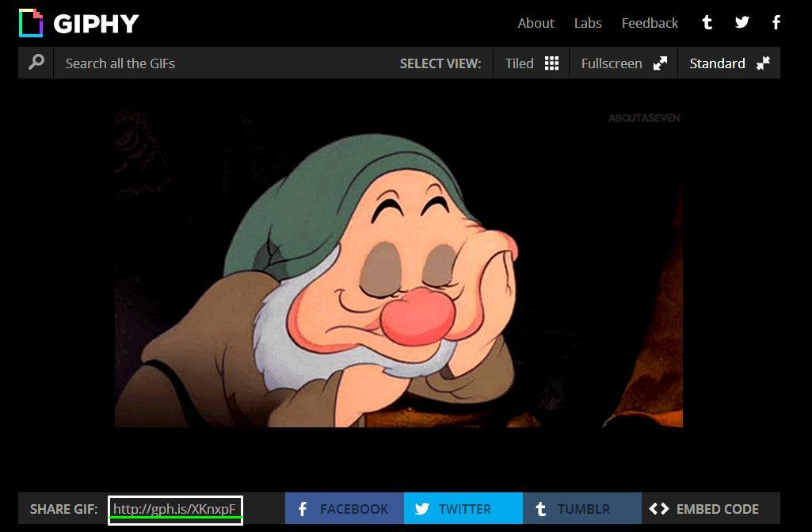Click the sleepy dwarf GIF image
The height and width of the screenshot is (532, 812).
(x=398, y=269)
